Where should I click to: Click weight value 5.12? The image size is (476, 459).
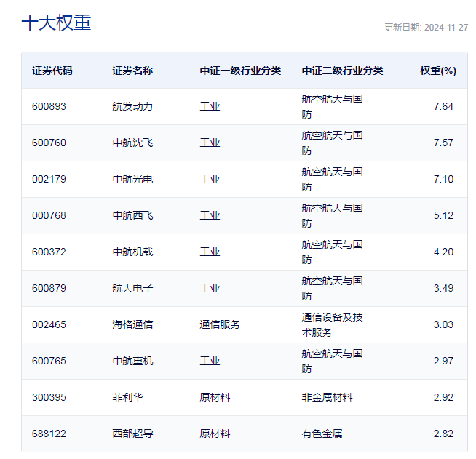click(x=443, y=216)
